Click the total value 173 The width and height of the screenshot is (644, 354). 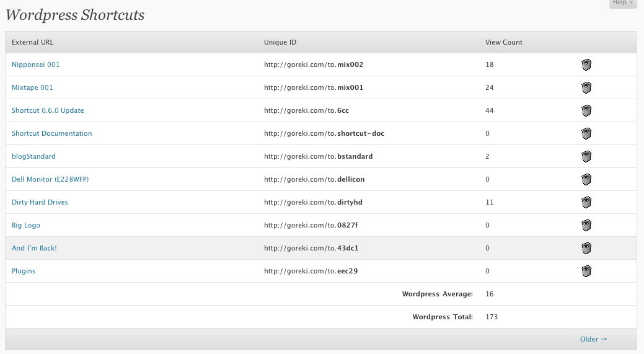point(492,317)
